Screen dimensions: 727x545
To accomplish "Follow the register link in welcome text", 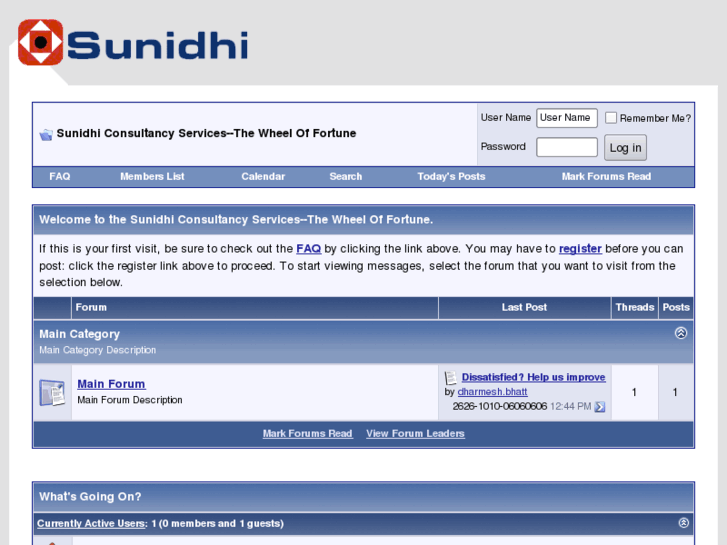I will pos(580,249).
